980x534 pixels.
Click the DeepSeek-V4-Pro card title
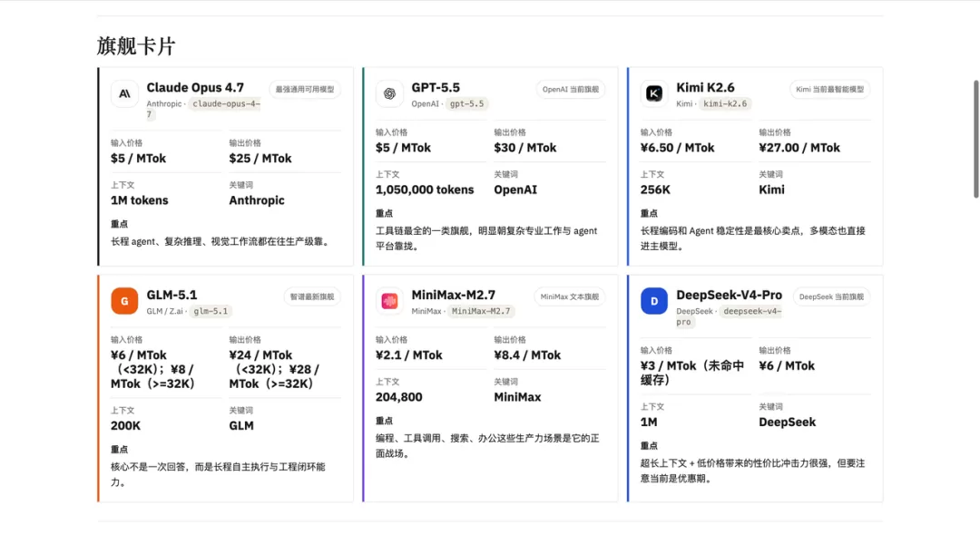click(x=729, y=295)
